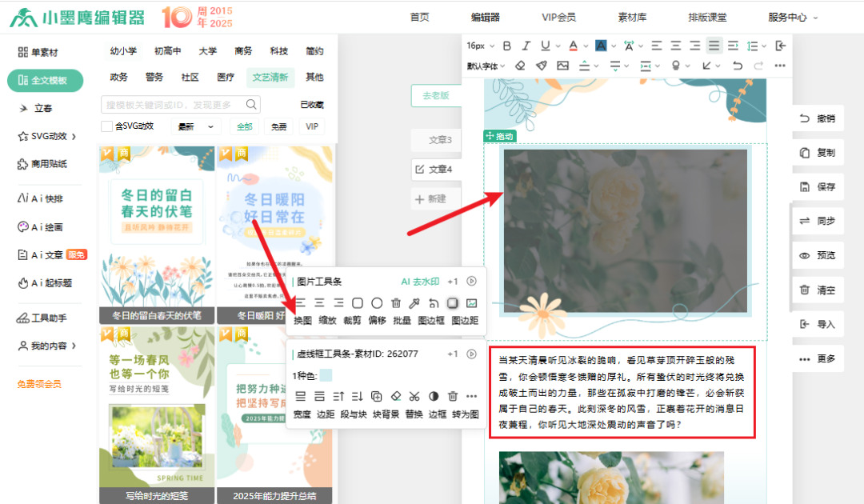Click the light blue 1种色 color swatch
The image size is (864, 504).
tap(325, 375)
